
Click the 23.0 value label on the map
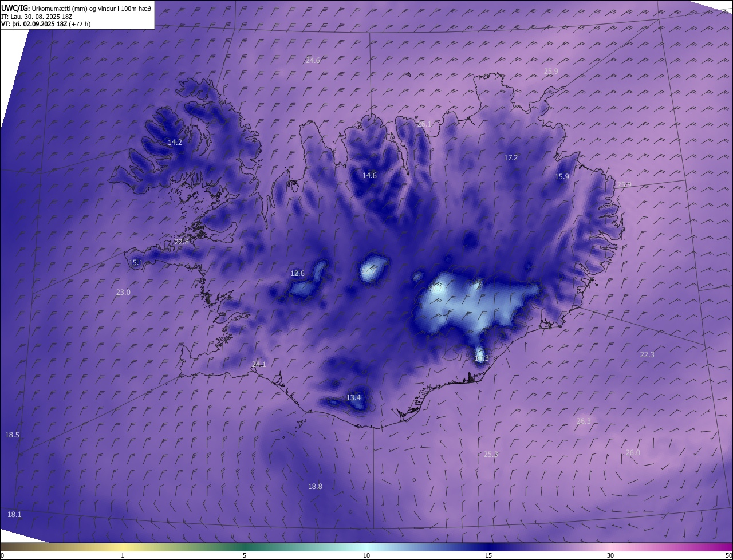point(123,292)
